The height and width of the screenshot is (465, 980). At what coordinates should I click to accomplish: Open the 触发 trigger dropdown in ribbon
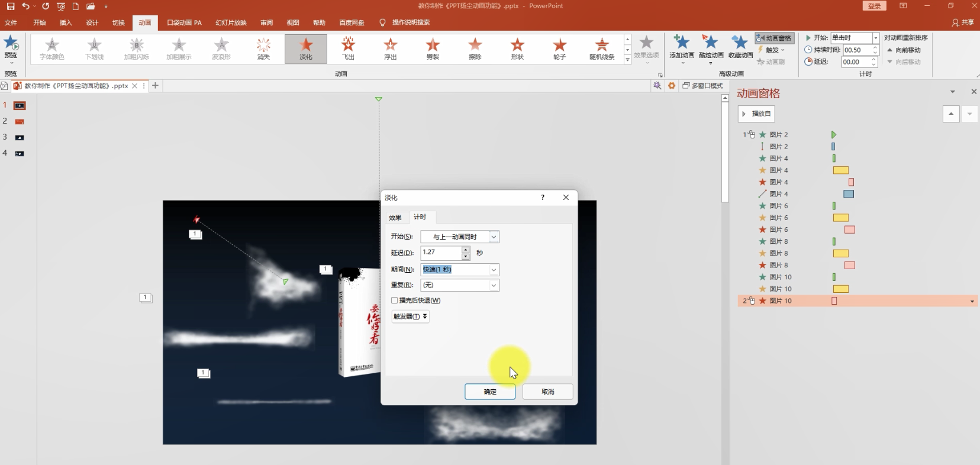click(772, 50)
